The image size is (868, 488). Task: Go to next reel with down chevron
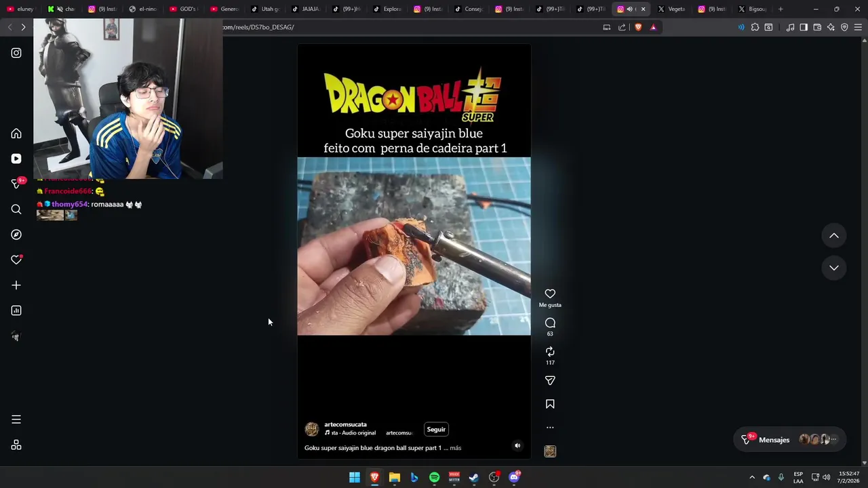coord(834,268)
